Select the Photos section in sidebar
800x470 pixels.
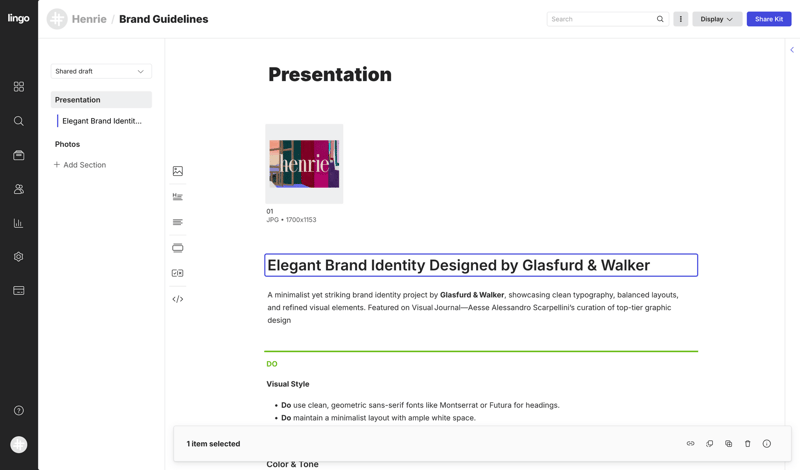click(x=68, y=144)
